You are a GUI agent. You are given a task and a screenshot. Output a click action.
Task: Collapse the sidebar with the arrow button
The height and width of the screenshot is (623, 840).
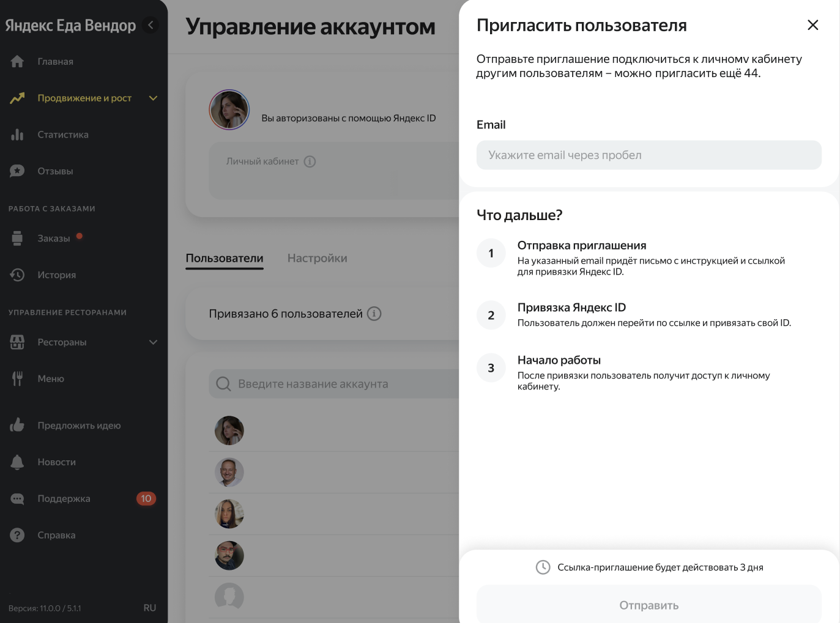pyautogui.click(x=151, y=25)
